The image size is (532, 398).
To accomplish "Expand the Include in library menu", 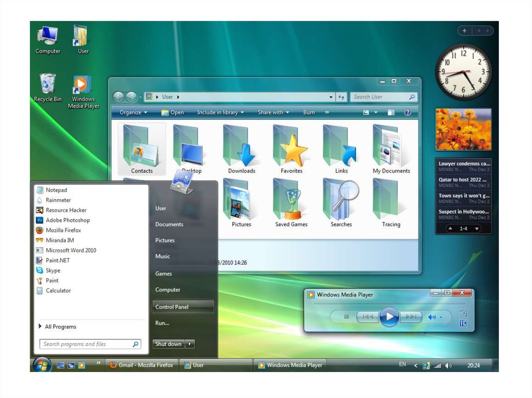I will point(220,113).
